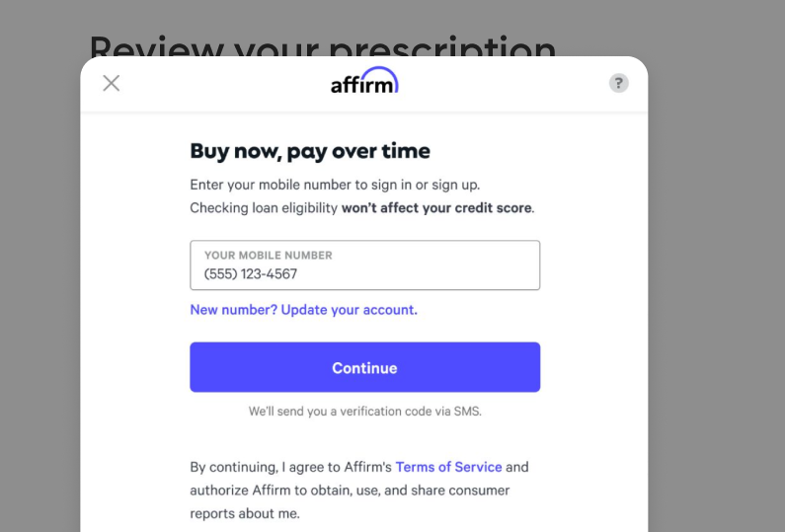This screenshot has height=532, width=785.
Task: Click the consumer reports authorization paragraph
Action: click(359, 490)
